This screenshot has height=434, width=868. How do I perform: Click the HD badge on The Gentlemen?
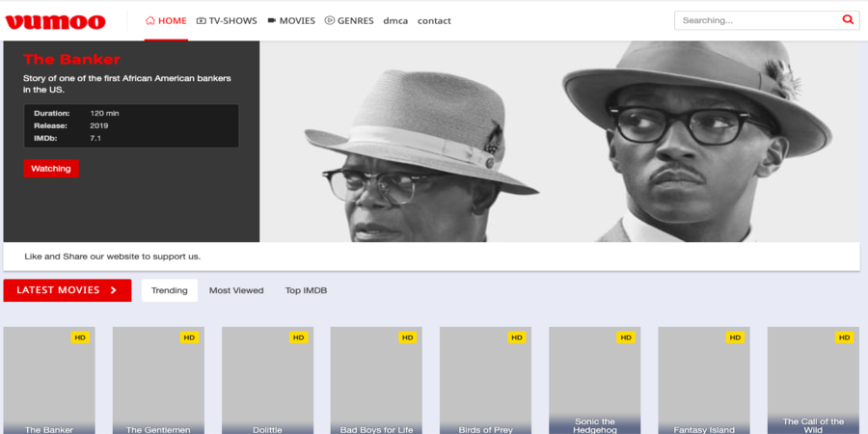189,338
